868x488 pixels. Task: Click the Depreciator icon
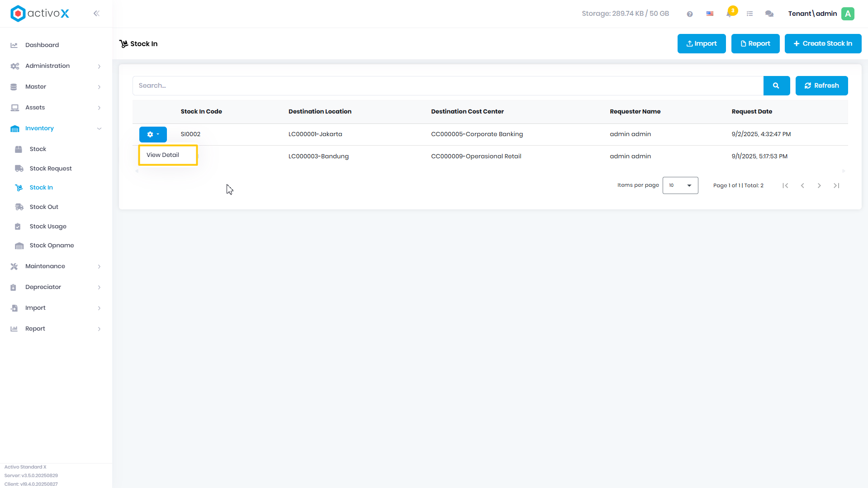tap(14, 287)
